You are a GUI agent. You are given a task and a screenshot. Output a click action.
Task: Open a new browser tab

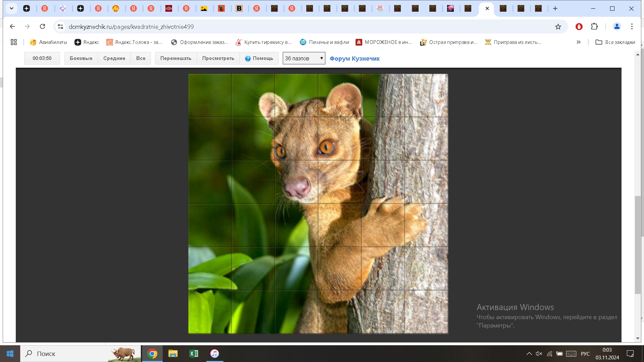coord(555,8)
